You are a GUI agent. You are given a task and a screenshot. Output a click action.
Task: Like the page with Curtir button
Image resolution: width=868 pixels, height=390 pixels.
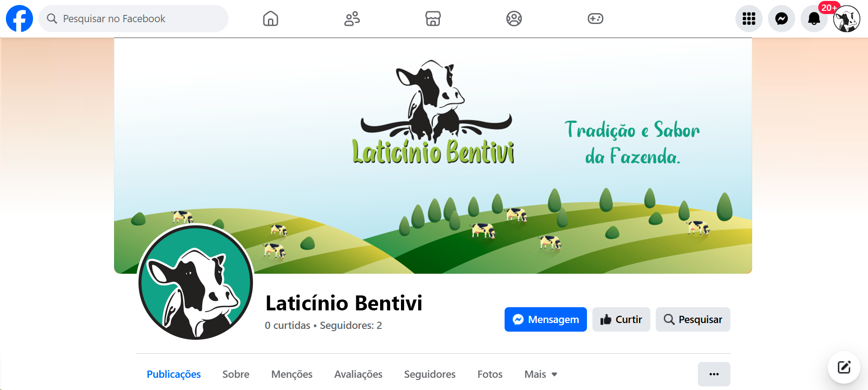[621, 319]
